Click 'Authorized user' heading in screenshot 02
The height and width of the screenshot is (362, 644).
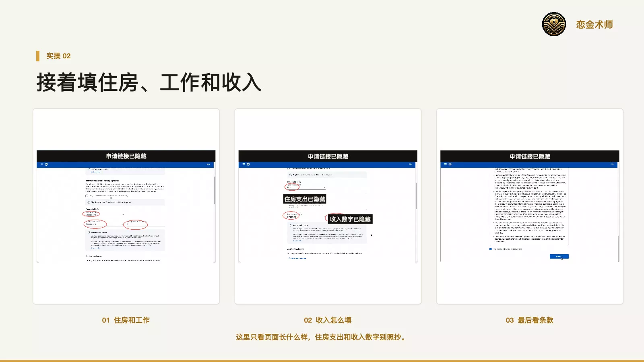[x=295, y=249]
